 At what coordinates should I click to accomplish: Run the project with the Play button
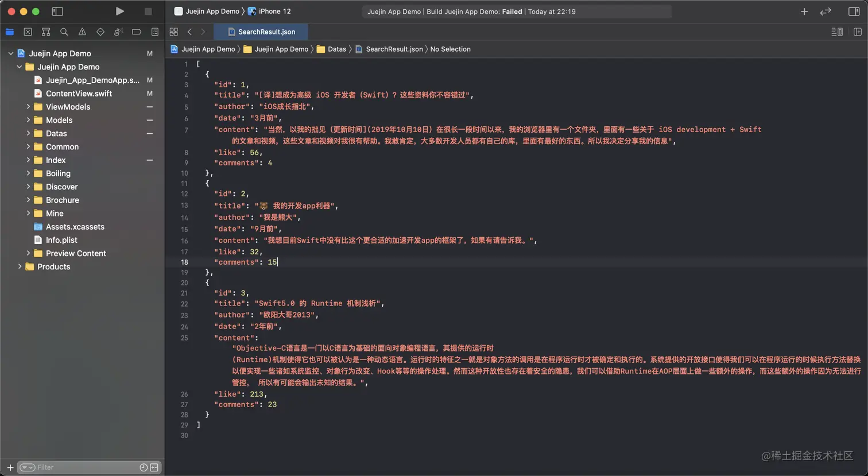[119, 11]
